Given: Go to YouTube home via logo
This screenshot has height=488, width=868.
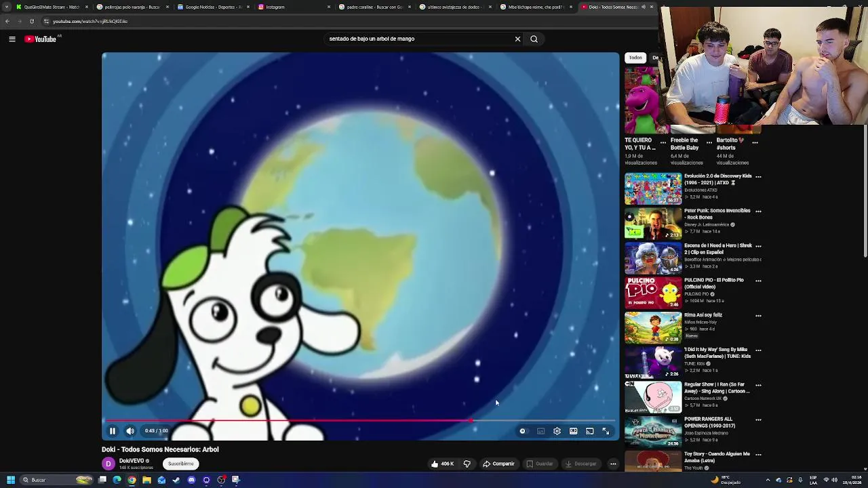Looking at the screenshot, I should tap(41, 39).
